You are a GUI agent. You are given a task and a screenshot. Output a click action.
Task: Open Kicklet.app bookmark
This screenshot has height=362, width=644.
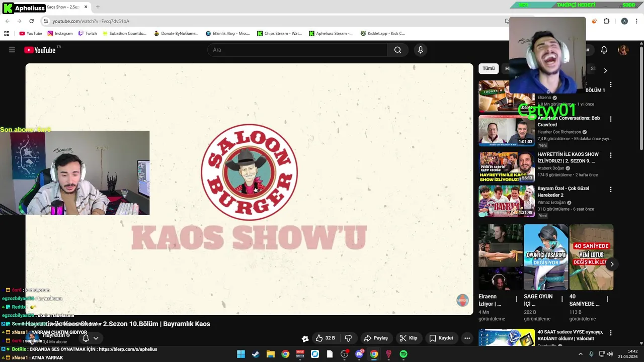(x=382, y=34)
